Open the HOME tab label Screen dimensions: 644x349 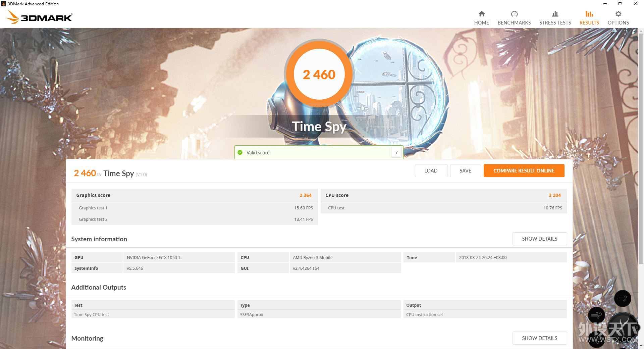tap(481, 22)
